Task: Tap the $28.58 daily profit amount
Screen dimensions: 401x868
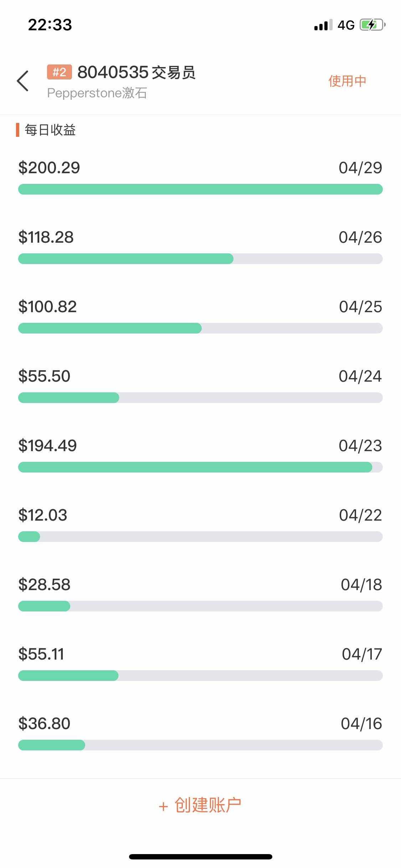Action: pos(44,585)
